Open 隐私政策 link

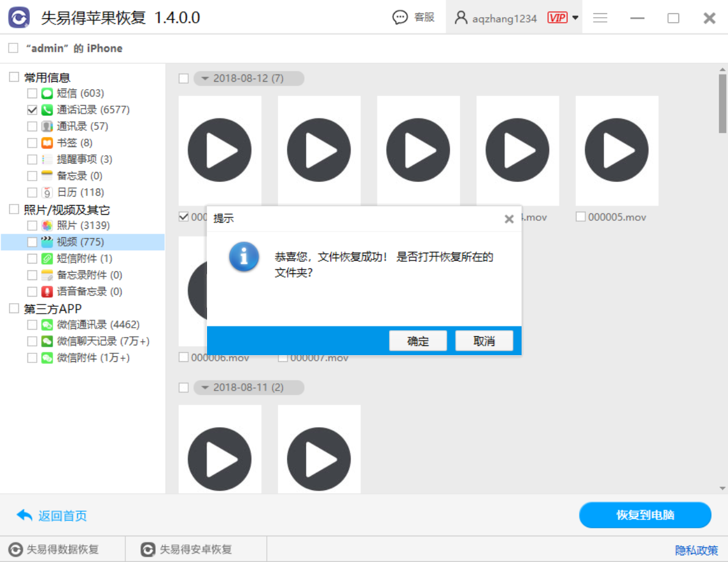click(x=696, y=550)
